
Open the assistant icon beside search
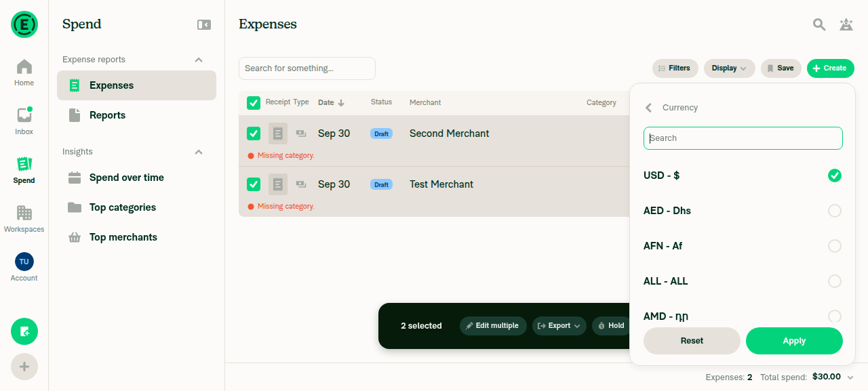[x=846, y=24]
